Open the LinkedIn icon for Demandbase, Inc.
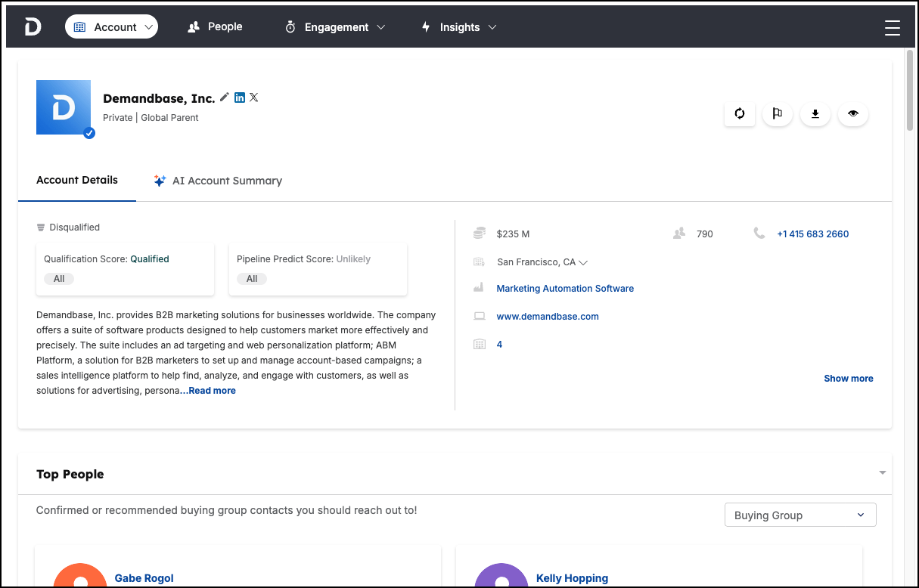Screen dimensions: 919x588 (x=240, y=97)
